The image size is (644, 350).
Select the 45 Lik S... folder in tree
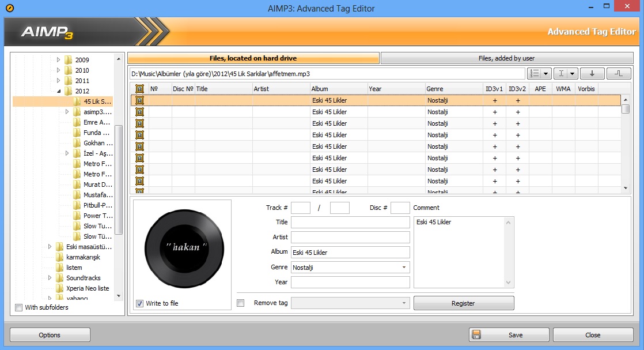coord(63,101)
